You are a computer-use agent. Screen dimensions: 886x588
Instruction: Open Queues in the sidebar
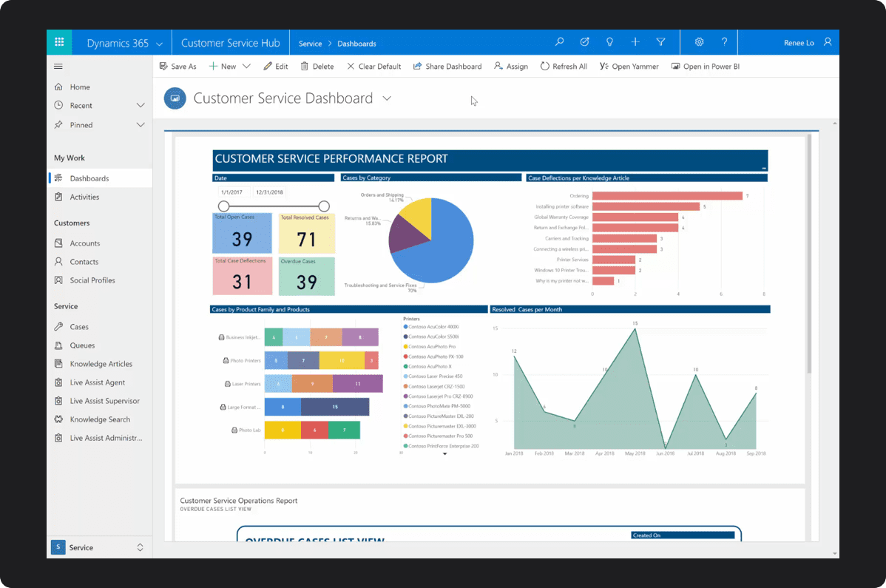(x=99, y=345)
